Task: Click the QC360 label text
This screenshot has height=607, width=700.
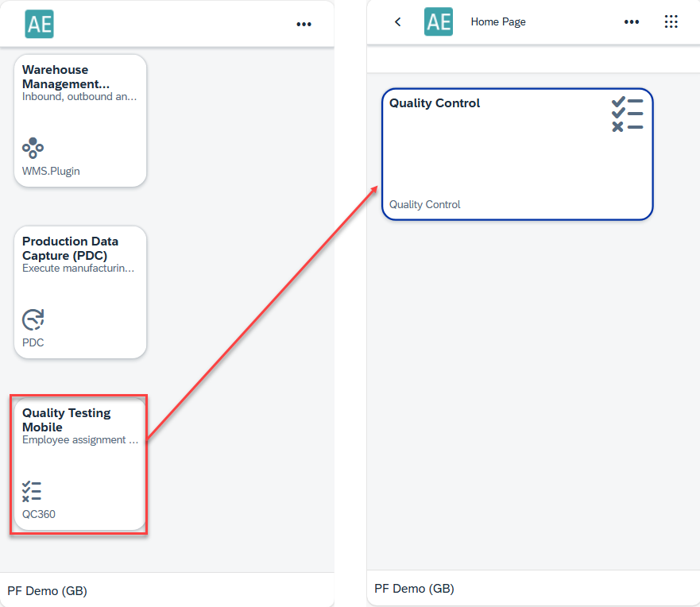Action: (x=39, y=514)
